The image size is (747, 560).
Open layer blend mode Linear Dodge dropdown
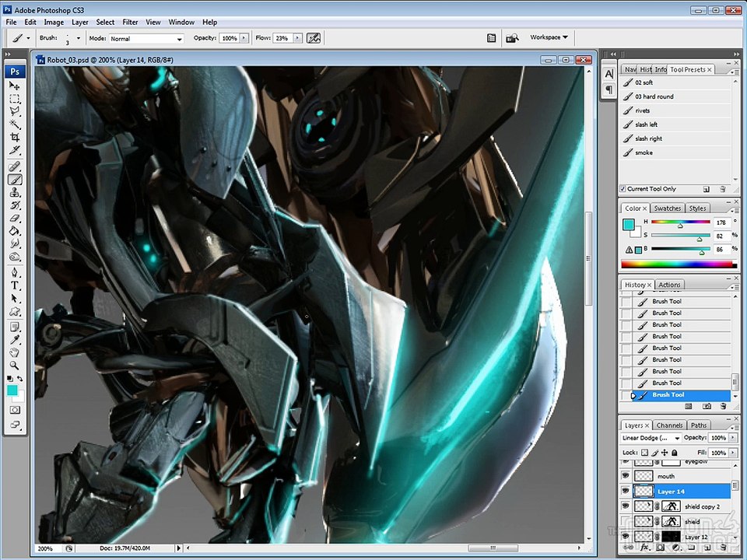pos(651,438)
